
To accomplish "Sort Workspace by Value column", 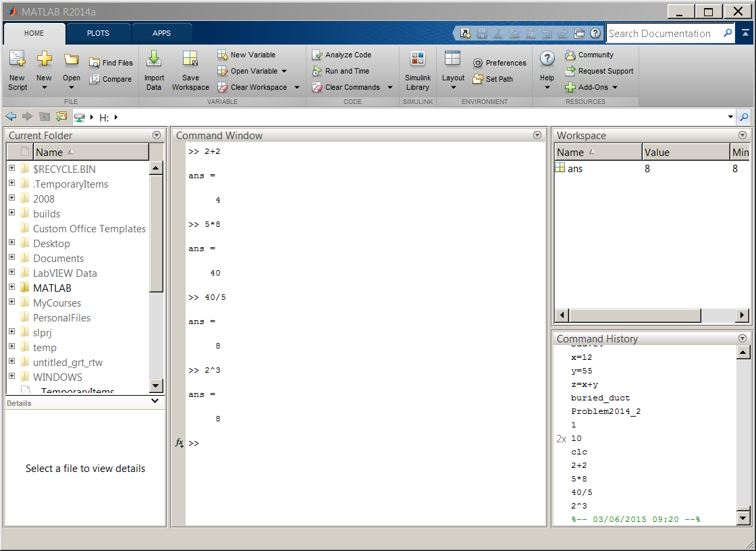I will pos(686,153).
